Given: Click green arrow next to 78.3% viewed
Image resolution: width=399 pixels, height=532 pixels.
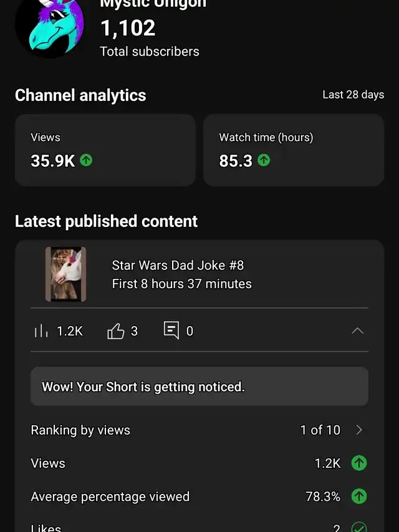Looking at the screenshot, I should tap(358, 496).
